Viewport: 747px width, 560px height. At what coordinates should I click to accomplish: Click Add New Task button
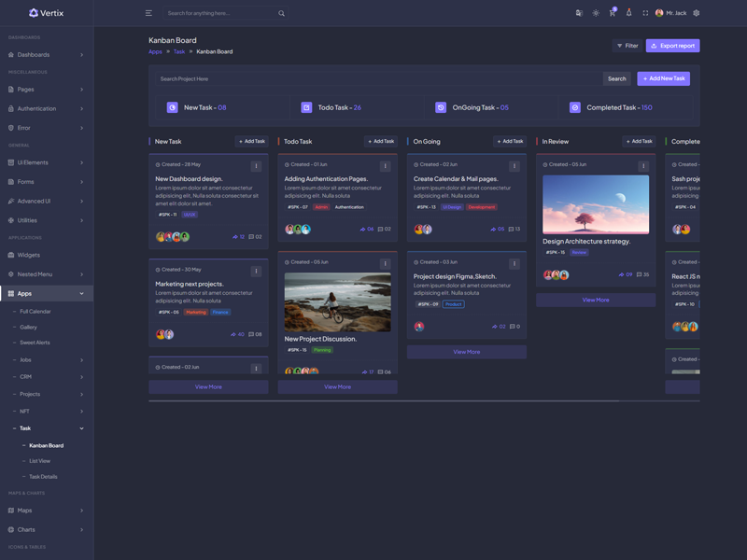[x=664, y=78]
